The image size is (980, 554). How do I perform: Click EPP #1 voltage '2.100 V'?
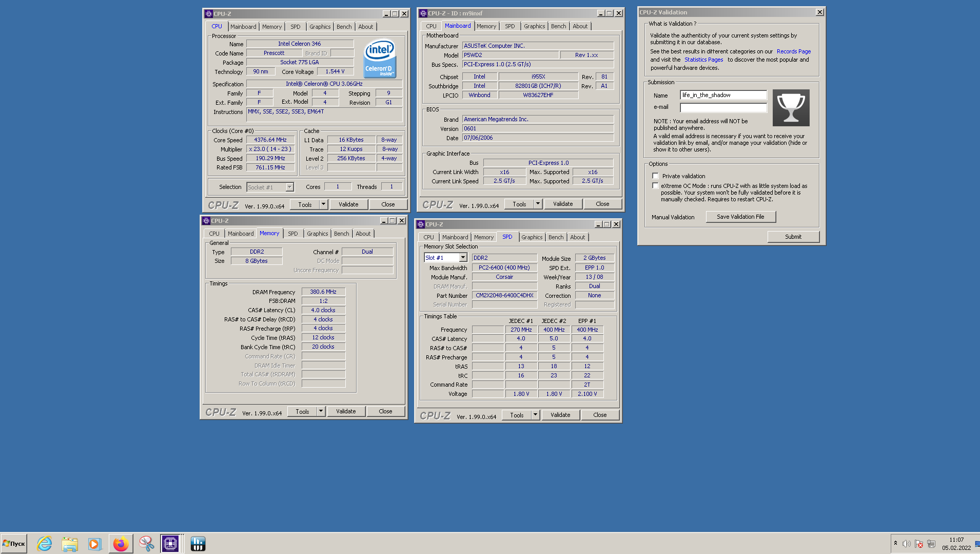587,394
